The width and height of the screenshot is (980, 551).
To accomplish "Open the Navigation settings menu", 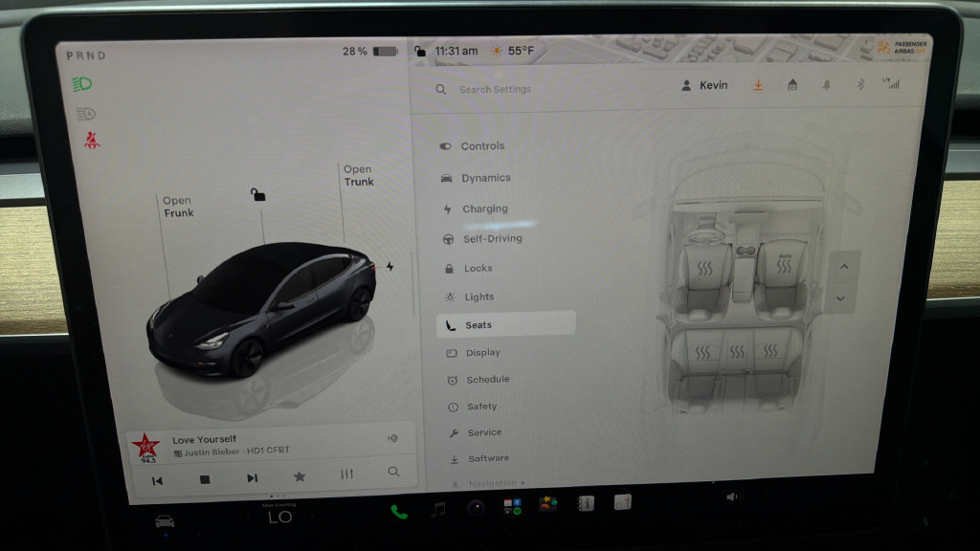I will click(488, 483).
